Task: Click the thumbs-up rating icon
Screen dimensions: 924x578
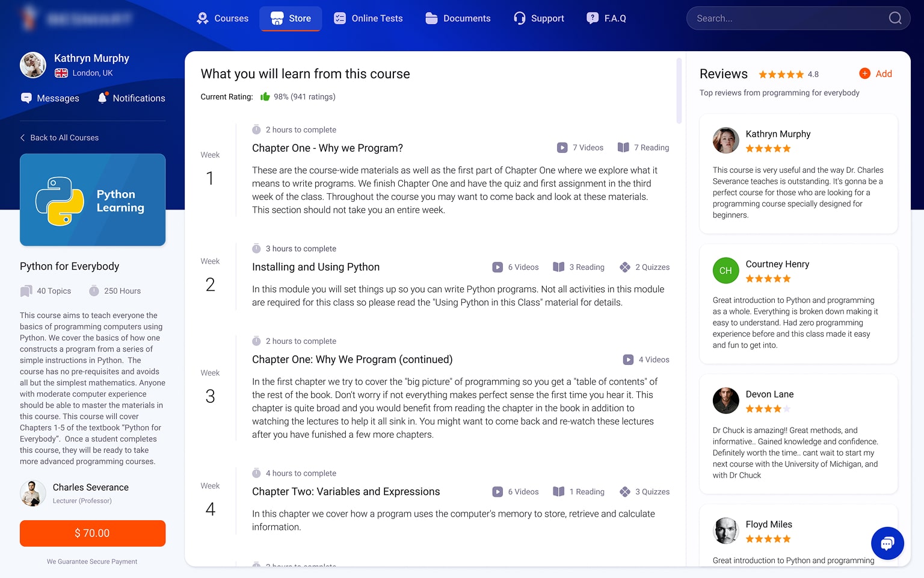Action: 265,96
